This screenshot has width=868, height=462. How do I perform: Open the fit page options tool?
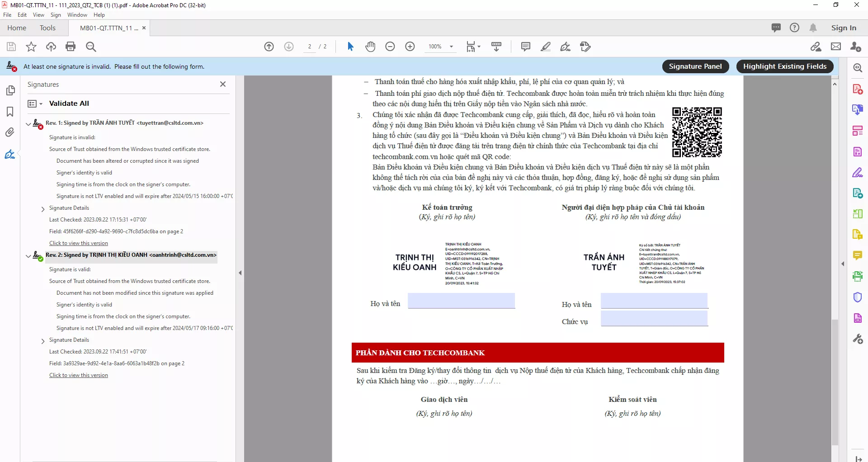point(473,47)
